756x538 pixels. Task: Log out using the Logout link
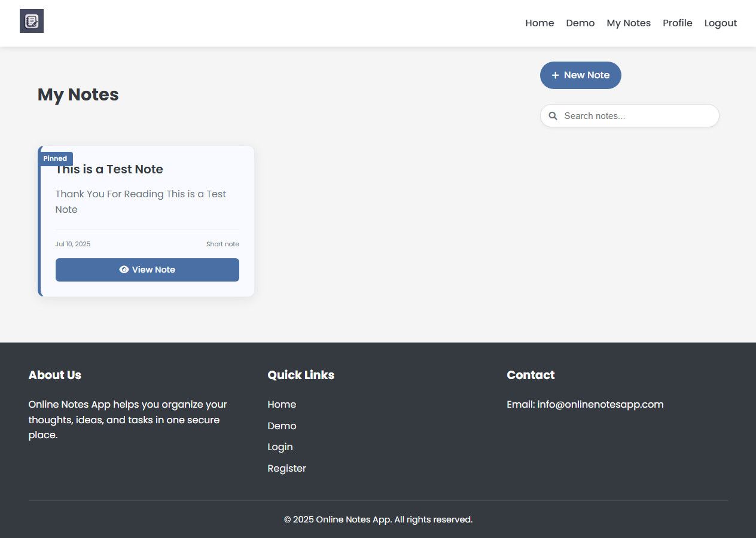[720, 23]
